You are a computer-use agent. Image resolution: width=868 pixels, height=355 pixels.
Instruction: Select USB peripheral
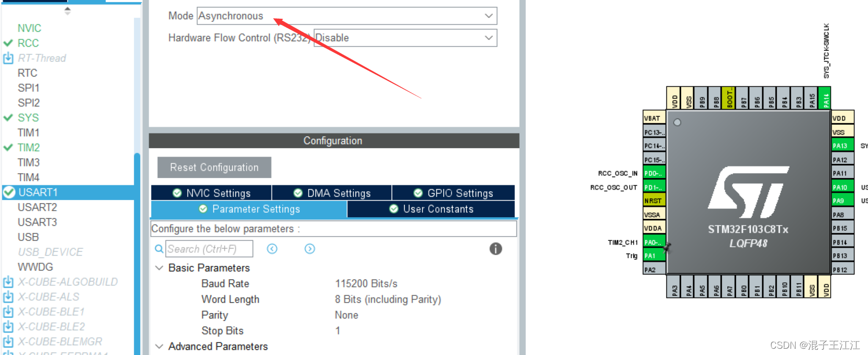point(28,237)
